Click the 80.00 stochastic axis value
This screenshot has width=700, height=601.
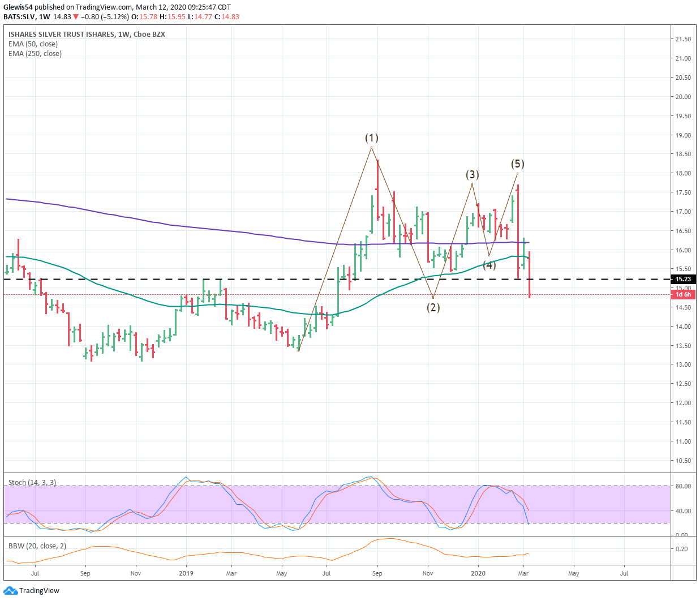tap(682, 486)
